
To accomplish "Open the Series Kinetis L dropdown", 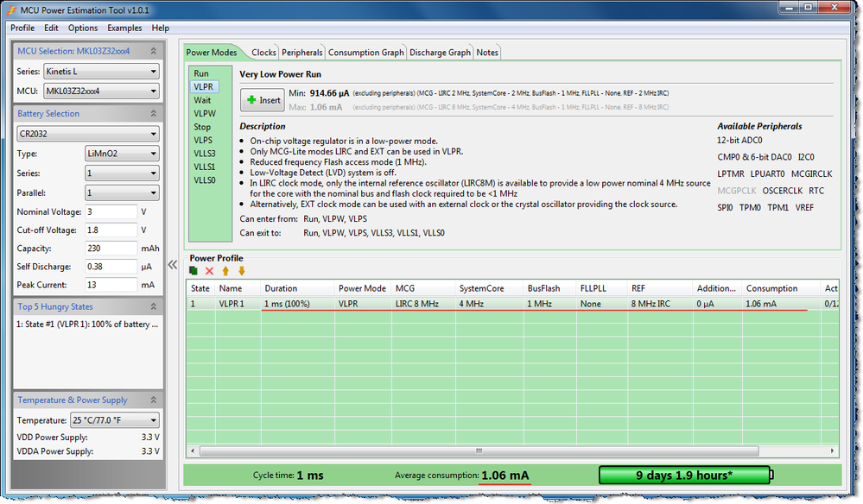I will (101, 72).
